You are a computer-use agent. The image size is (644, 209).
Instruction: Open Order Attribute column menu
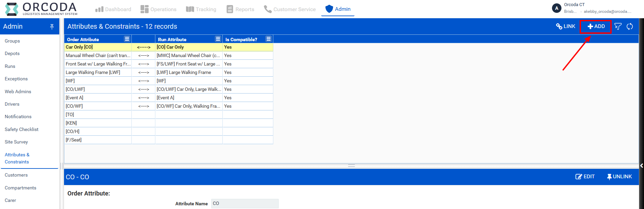(127, 39)
